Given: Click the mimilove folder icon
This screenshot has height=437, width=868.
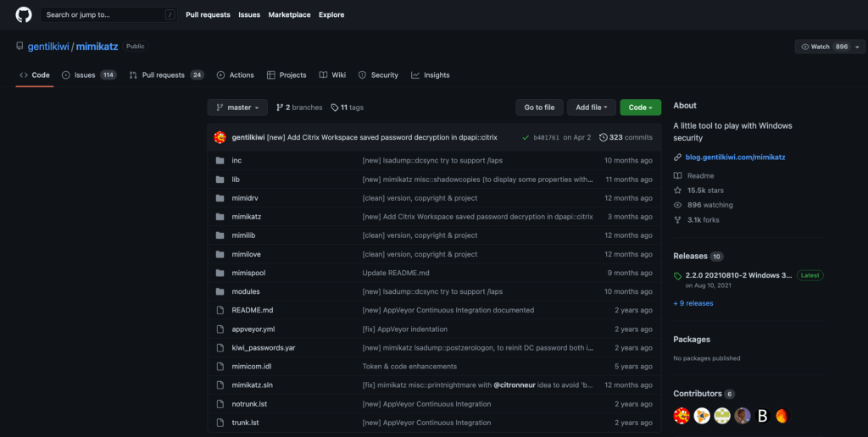Looking at the screenshot, I should click(220, 254).
